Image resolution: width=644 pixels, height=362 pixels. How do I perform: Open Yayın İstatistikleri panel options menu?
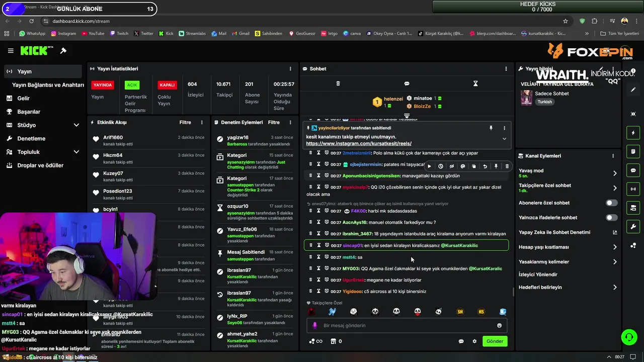tap(290, 68)
